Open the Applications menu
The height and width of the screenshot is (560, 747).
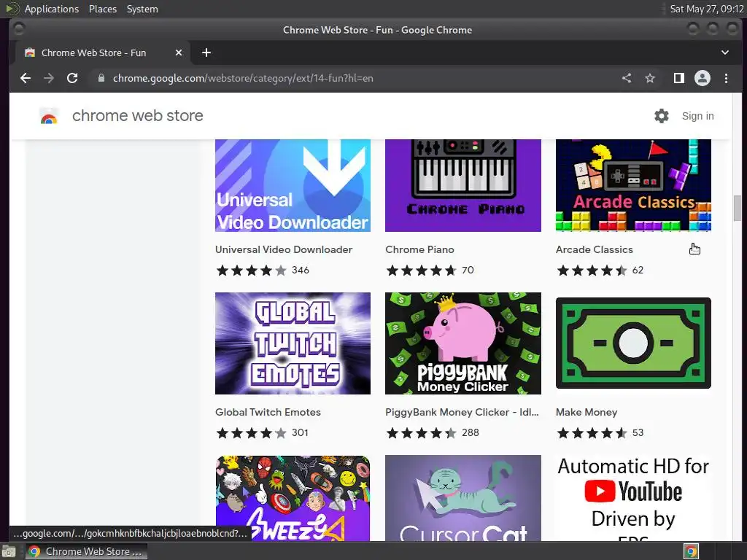tap(52, 9)
